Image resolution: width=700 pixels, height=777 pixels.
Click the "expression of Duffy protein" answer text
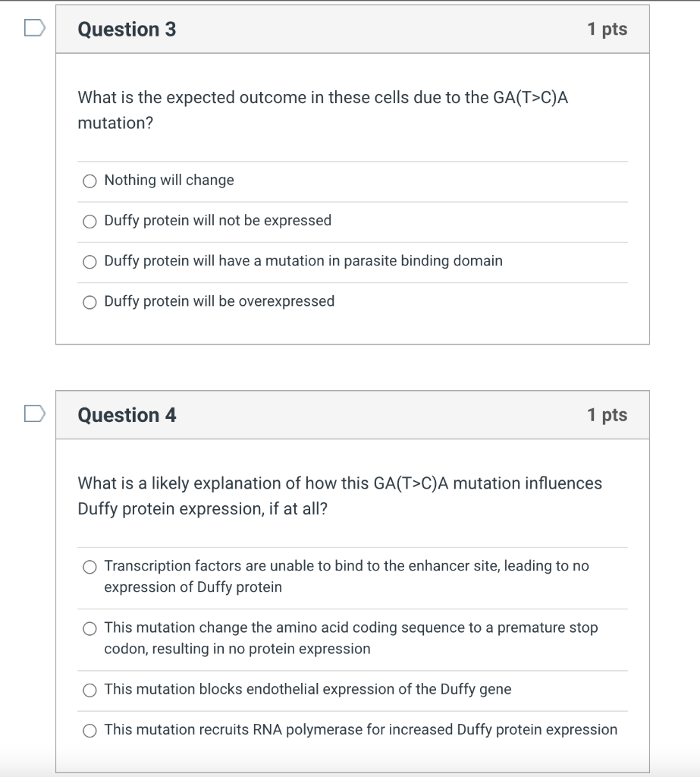point(193,587)
